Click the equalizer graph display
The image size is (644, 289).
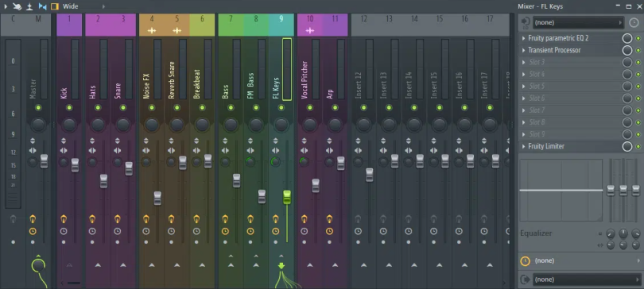561,191
